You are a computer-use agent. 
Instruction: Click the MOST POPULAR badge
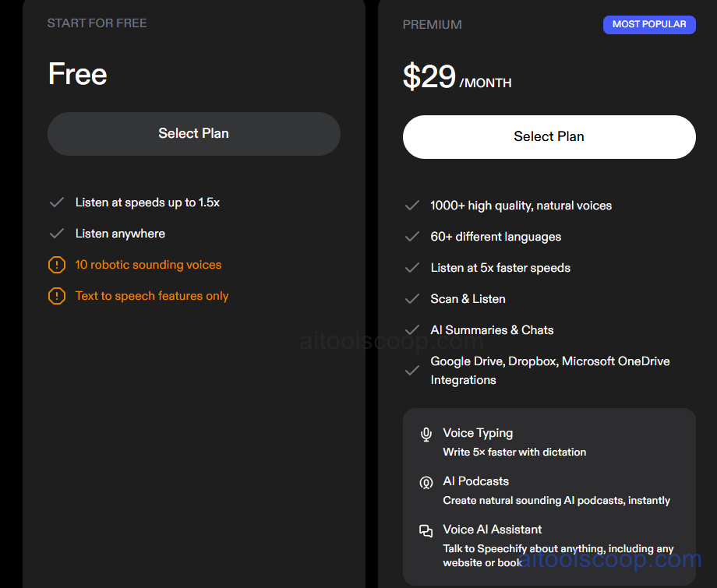(x=649, y=24)
